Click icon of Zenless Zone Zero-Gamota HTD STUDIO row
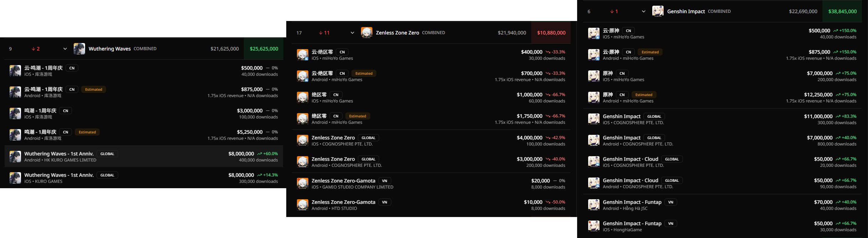Image resolution: width=868 pixels, height=238 pixels. point(303,205)
